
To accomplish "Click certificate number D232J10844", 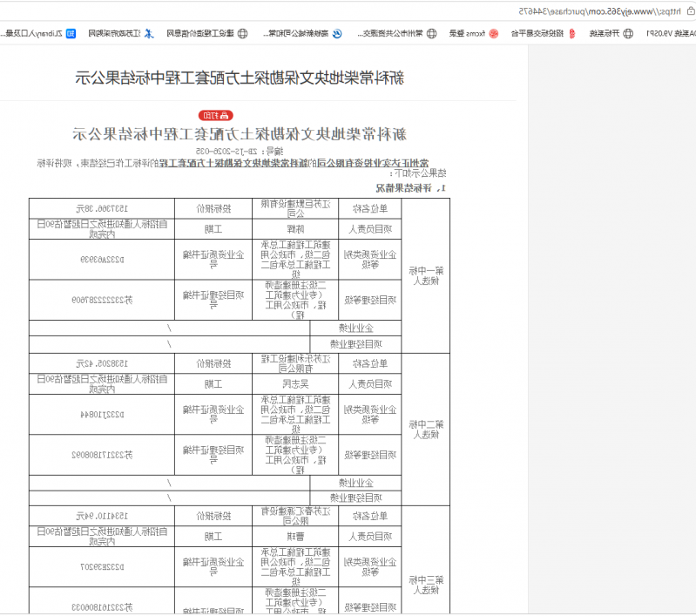I will (x=102, y=415).
